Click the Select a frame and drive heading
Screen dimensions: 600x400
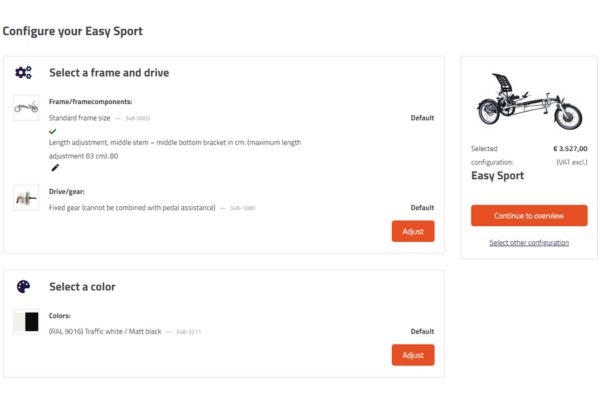tap(109, 73)
